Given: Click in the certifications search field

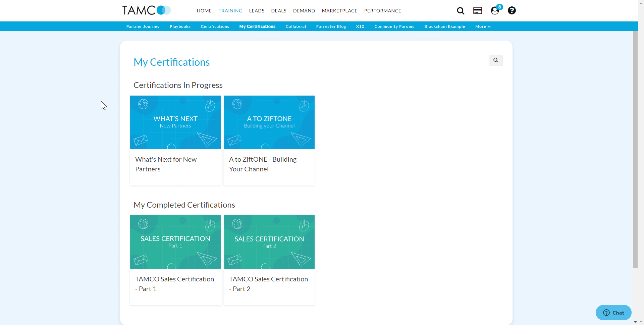Looking at the screenshot, I should tap(456, 60).
